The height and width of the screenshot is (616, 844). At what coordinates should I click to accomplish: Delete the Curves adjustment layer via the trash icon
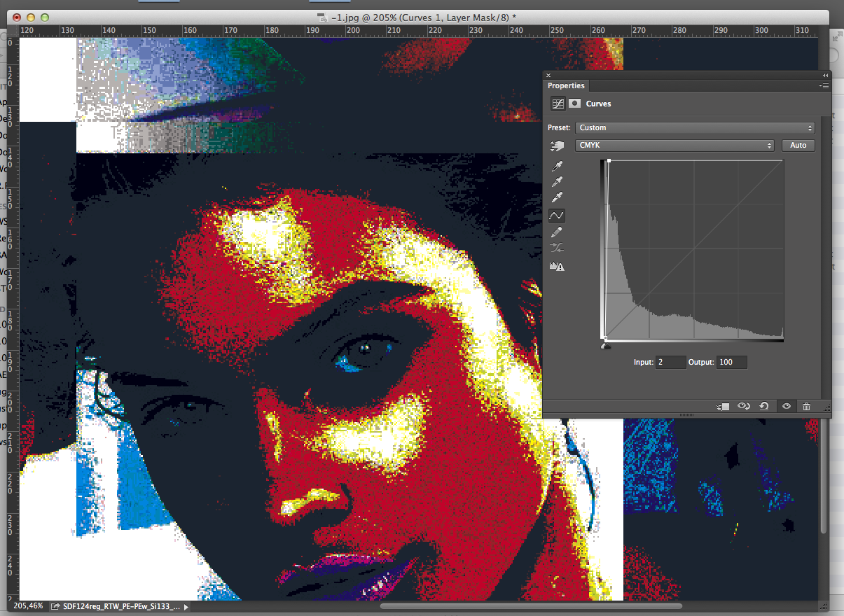[x=807, y=407]
